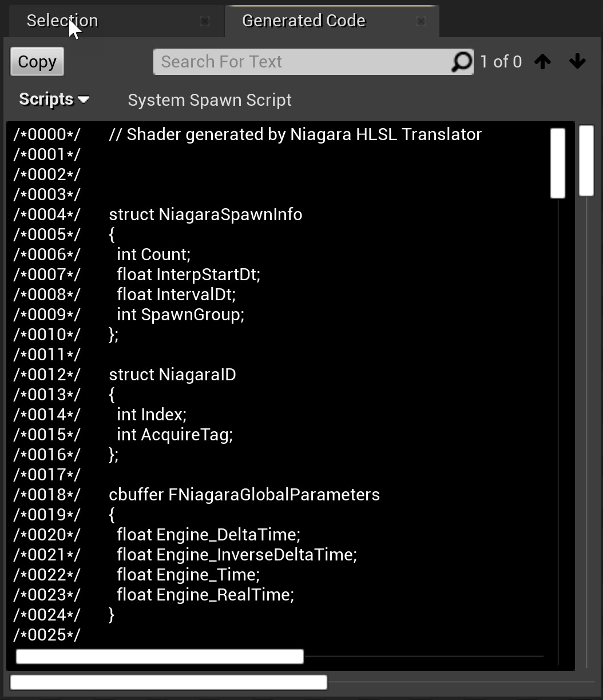The height and width of the screenshot is (700, 603).
Task: Click the Niagara HLSL Translator comment line
Action: tap(295, 134)
